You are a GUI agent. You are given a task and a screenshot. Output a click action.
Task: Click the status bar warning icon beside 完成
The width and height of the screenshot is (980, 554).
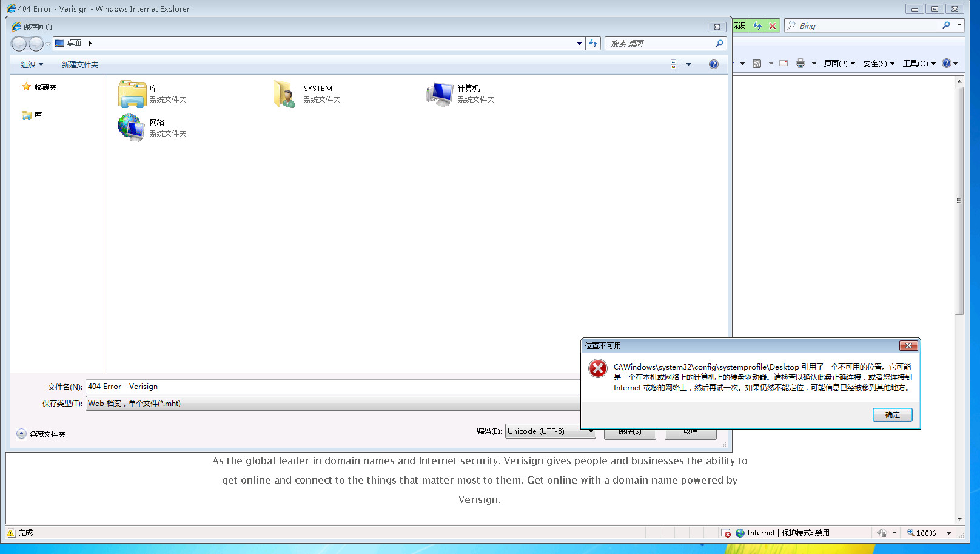click(x=11, y=533)
